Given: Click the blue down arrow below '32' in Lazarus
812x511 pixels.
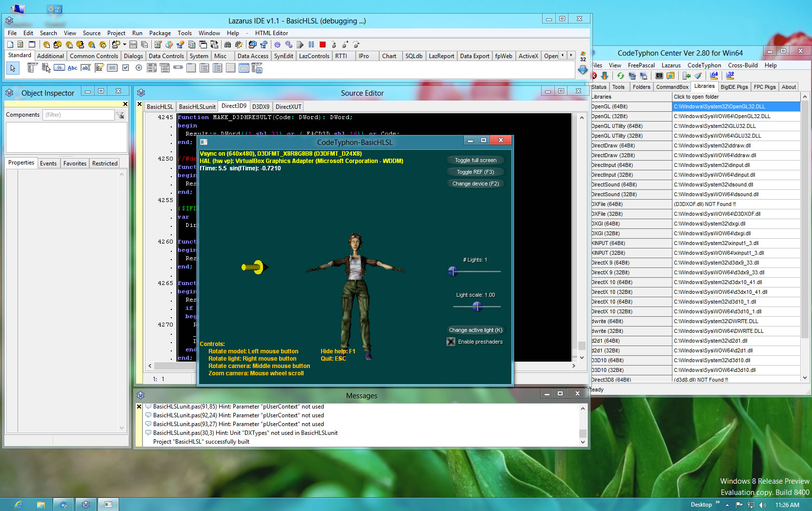Looking at the screenshot, I should (583, 70).
